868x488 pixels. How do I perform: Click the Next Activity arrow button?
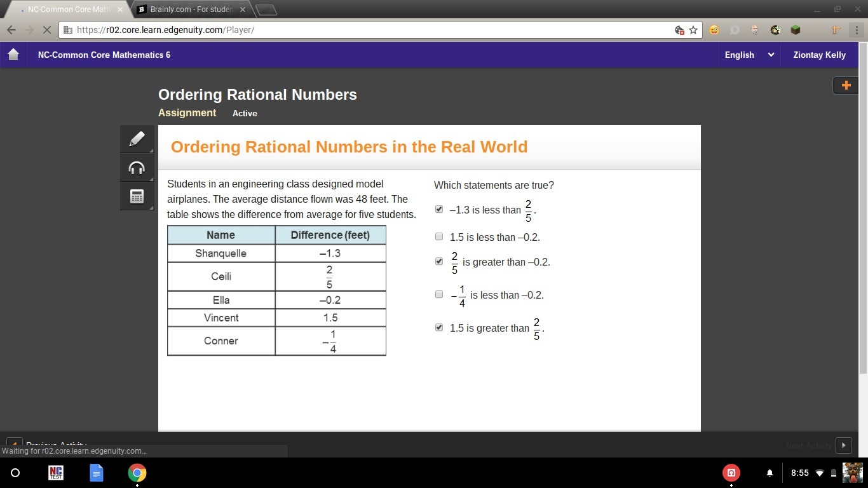point(843,445)
